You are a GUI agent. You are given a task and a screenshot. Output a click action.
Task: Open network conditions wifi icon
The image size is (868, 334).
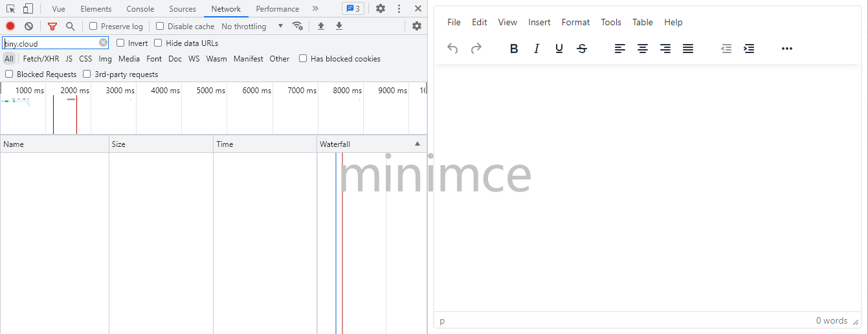click(x=298, y=26)
